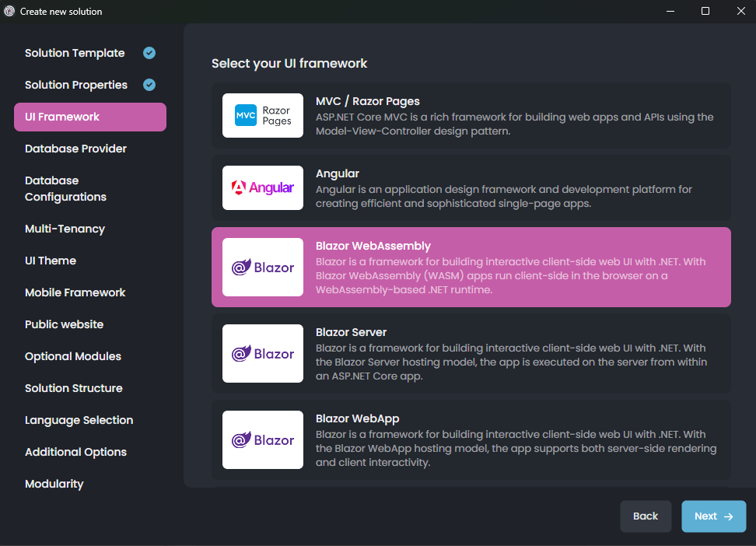Viewport: 756px width, 546px height.
Task: Click the MVC Razor Pages logo thumbnail
Action: pos(263,115)
